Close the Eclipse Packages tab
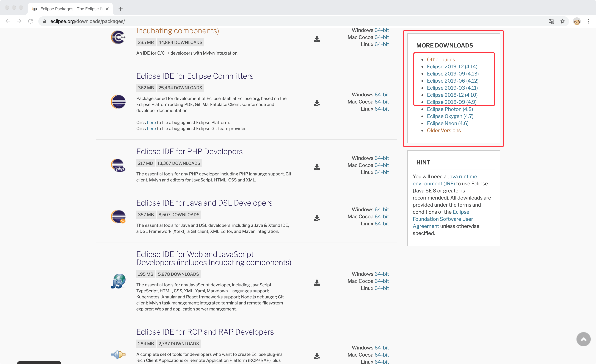Screen dimensions: 596x364 point(107,9)
